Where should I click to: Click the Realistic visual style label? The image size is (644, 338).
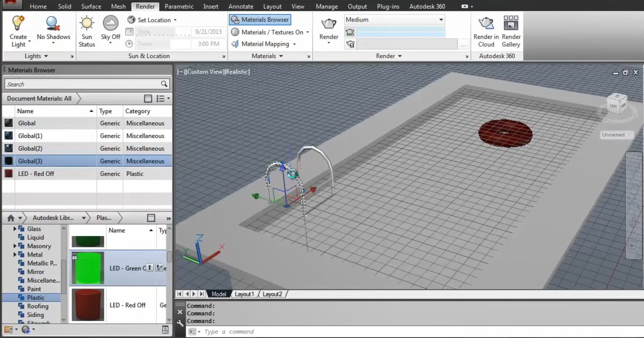click(x=237, y=72)
